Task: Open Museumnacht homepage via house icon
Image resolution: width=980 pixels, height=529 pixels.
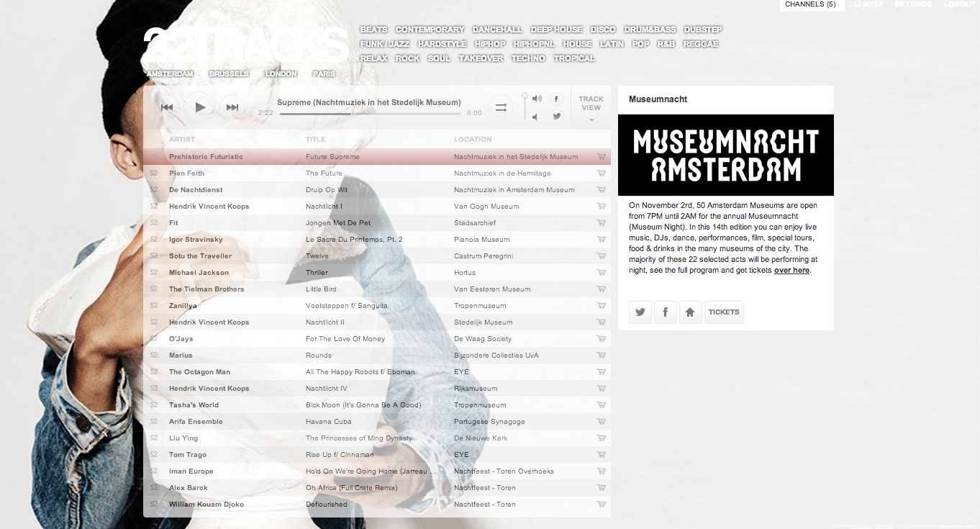Action: click(x=690, y=312)
